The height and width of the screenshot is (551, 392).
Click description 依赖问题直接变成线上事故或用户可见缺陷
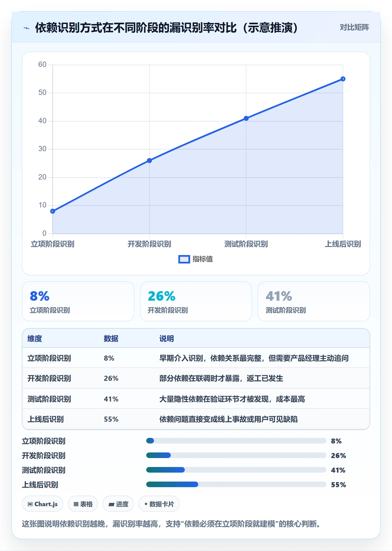pyautogui.click(x=228, y=419)
